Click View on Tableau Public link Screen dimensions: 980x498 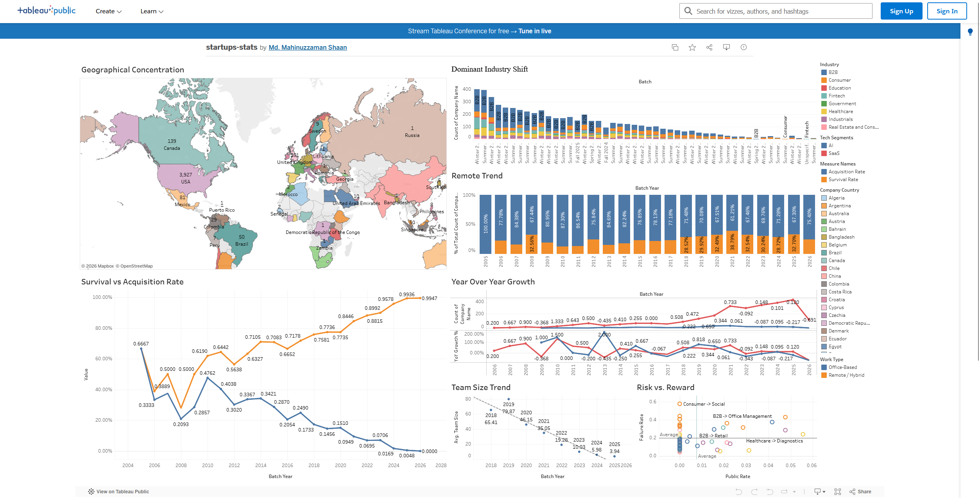tap(123, 492)
